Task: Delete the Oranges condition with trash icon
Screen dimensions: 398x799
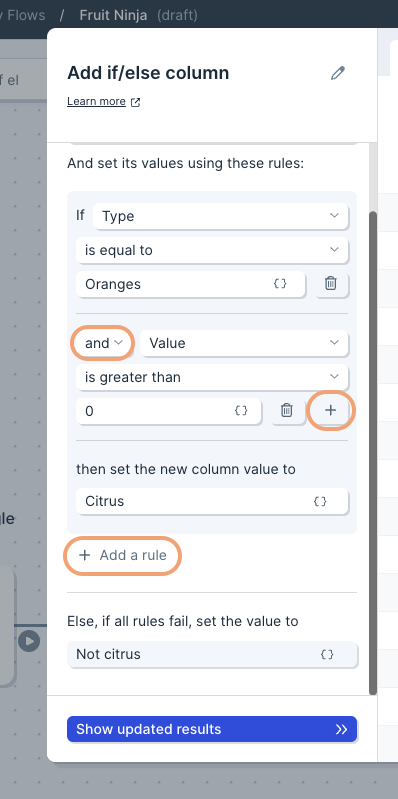Action: point(331,284)
